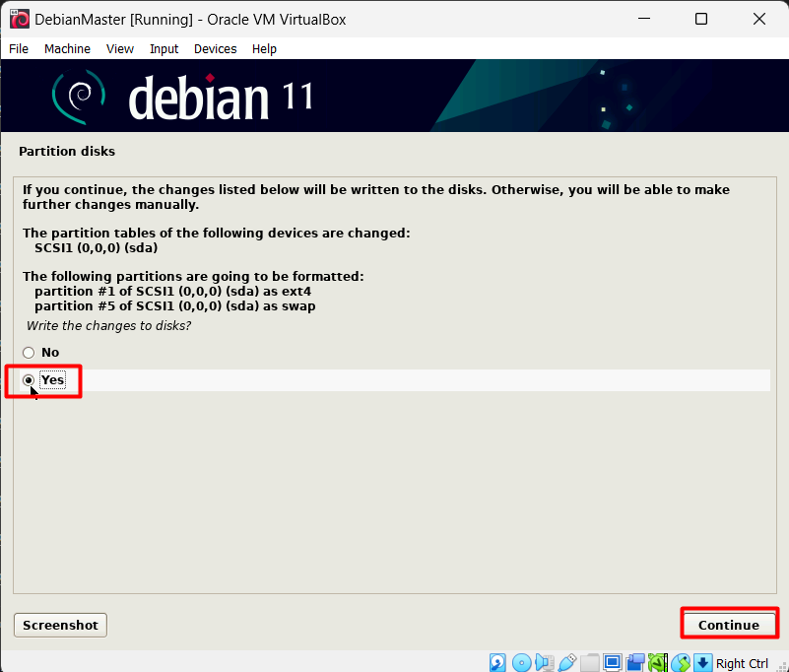Click the Right Ctrl host key label
This screenshot has height=672, width=789.
click(742, 663)
